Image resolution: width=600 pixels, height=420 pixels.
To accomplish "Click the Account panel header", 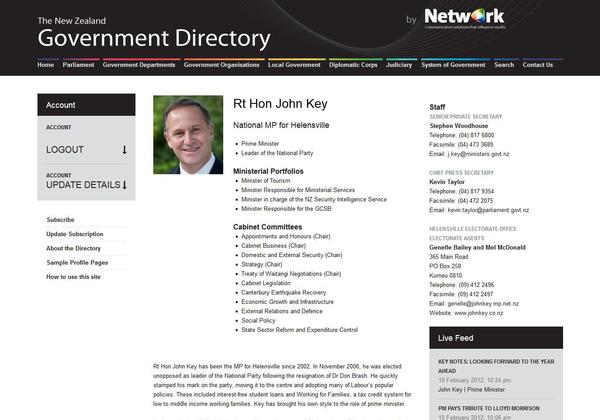I will (86, 105).
